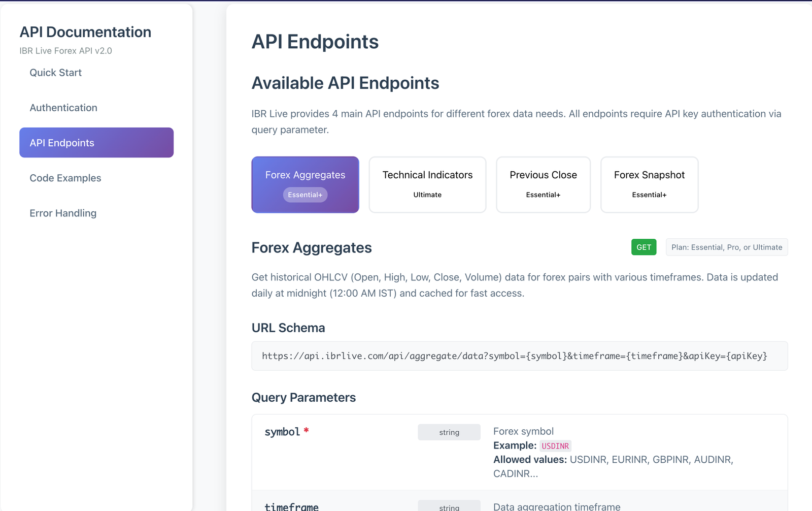The width and height of the screenshot is (812, 511).
Task: Click the red required asterisk beside symbol
Action: click(306, 431)
